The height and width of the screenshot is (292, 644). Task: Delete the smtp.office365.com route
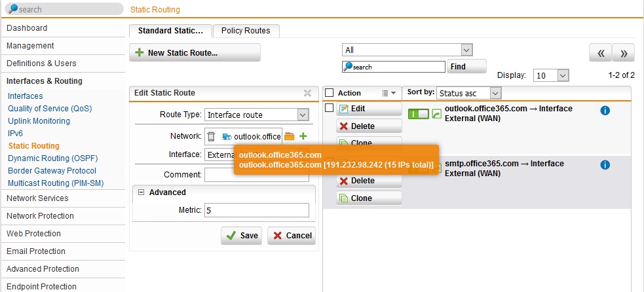369,181
